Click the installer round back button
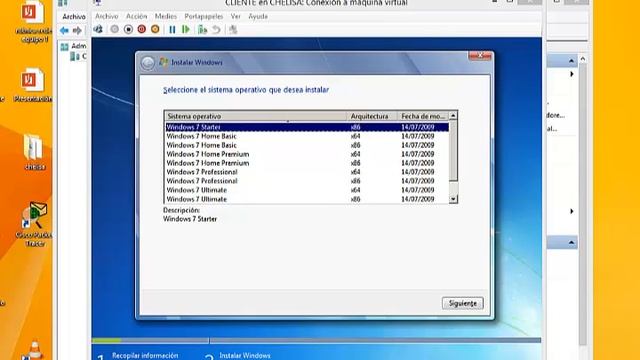Viewport: 640px width, 360px height. tap(148, 63)
